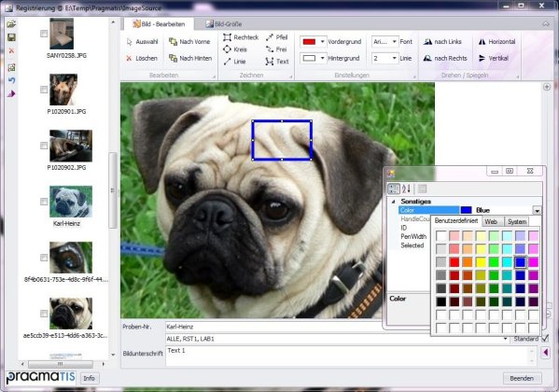The width and height of the screenshot is (559, 392).
Task: Select the Text drawing tool
Action: tap(277, 62)
